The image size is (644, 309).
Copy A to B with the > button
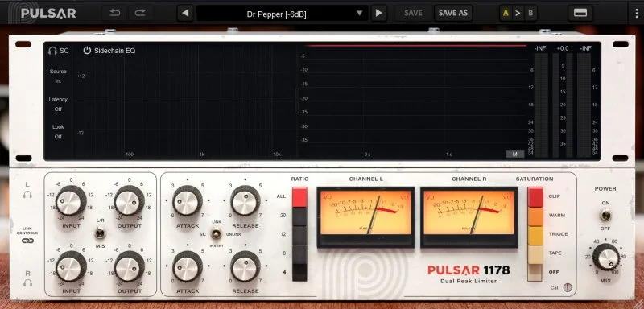[x=518, y=13]
